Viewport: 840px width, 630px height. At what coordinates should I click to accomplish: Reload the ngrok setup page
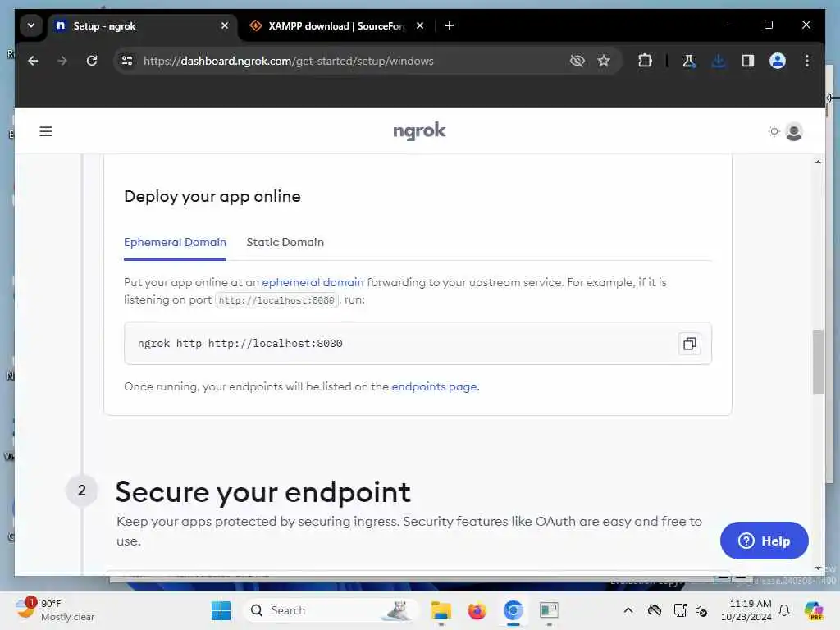tap(92, 61)
